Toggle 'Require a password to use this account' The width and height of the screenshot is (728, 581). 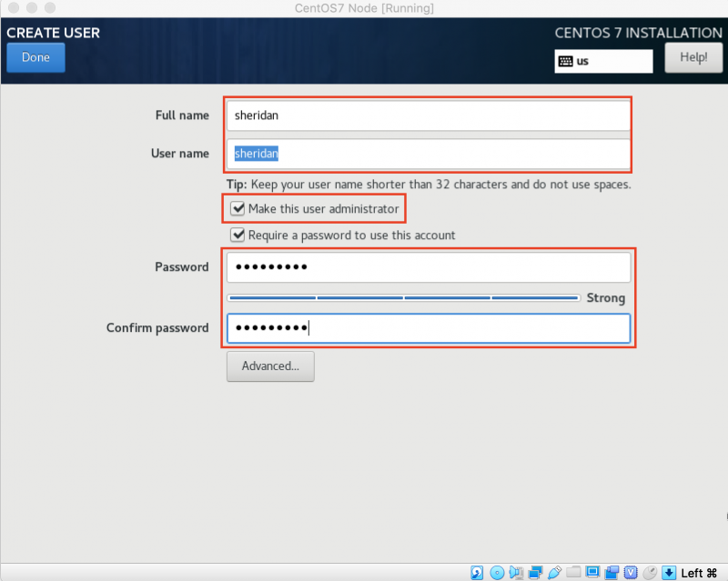(238, 235)
